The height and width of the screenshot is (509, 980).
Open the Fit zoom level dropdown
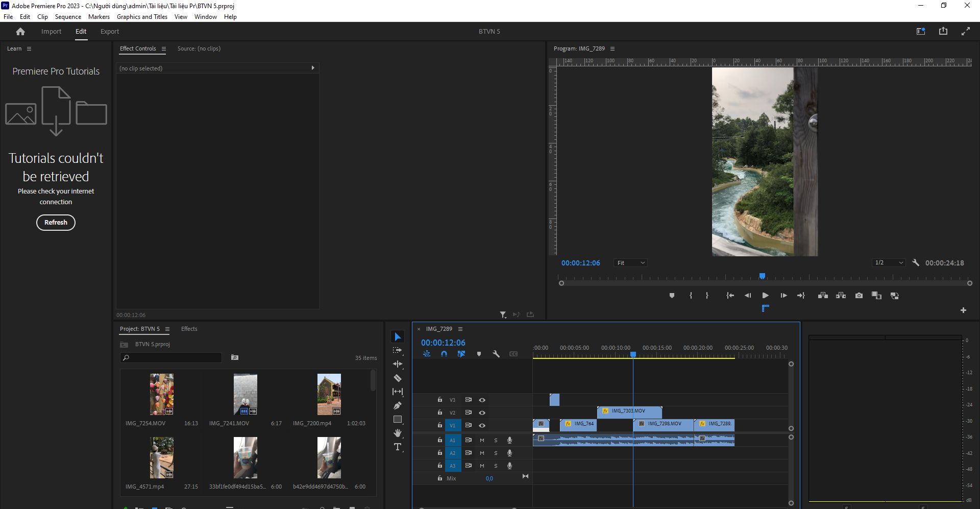coord(631,263)
